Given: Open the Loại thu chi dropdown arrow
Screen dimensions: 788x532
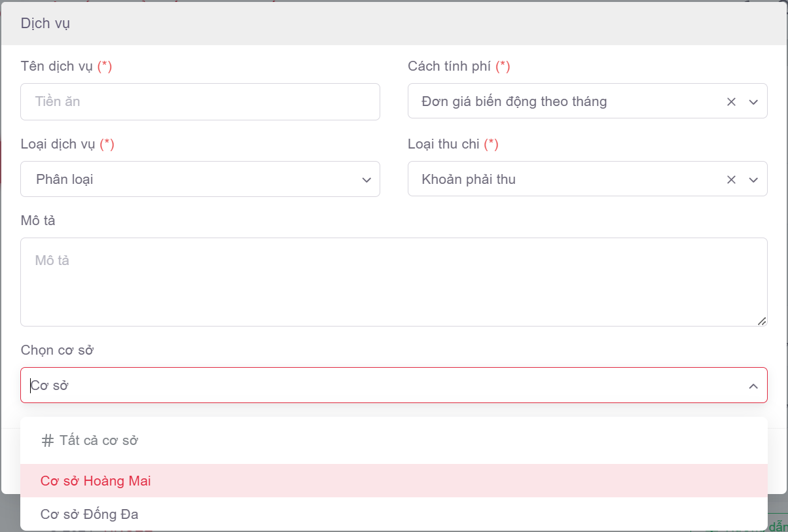Looking at the screenshot, I should click(x=753, y=179).
